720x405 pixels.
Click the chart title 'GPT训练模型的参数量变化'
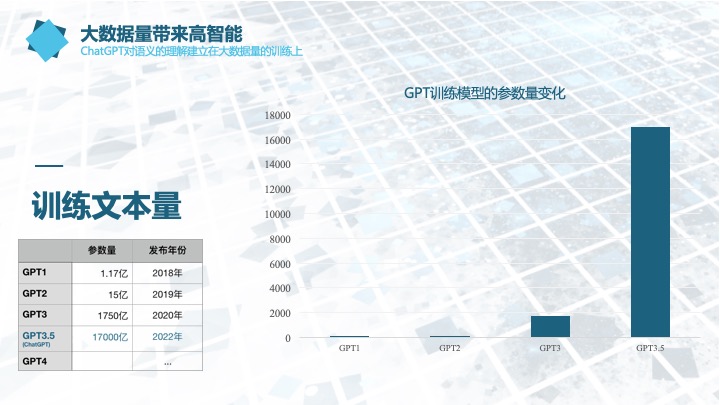pos(484,93)
